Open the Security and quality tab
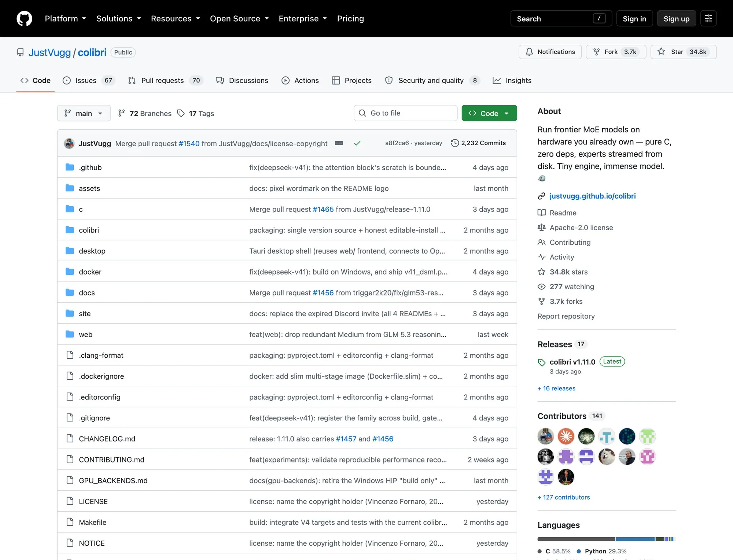The height and width of the screenshot is (560, 733). pos(432,80)
